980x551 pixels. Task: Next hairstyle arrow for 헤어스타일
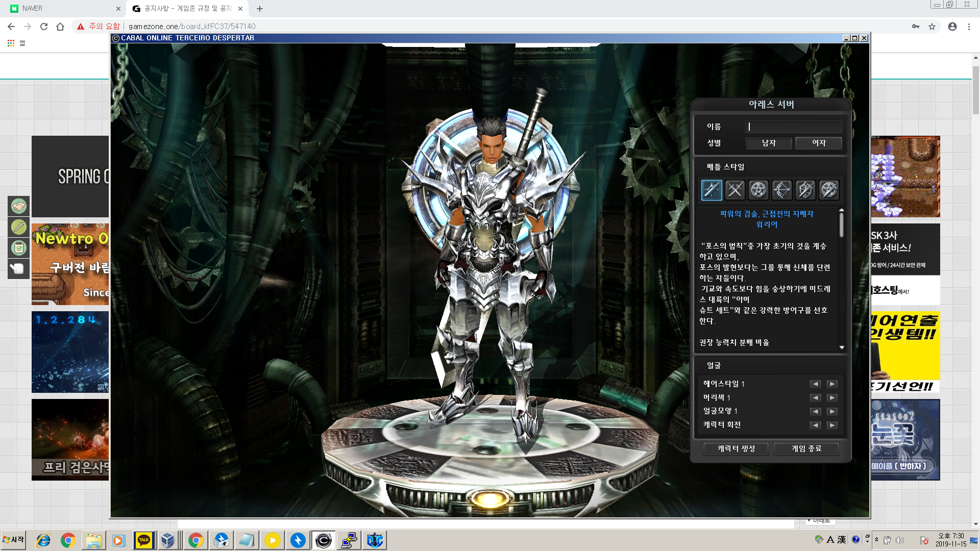(832, 384)
